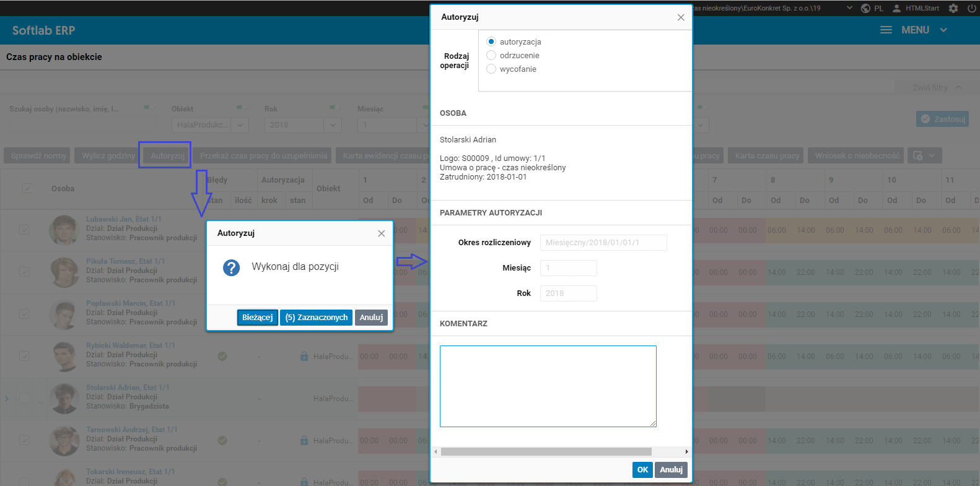This screenshot has height=486, width=980.
Task: Click the right scroll arrow in the Autoryzuj dialog
Action: [686, 451]
